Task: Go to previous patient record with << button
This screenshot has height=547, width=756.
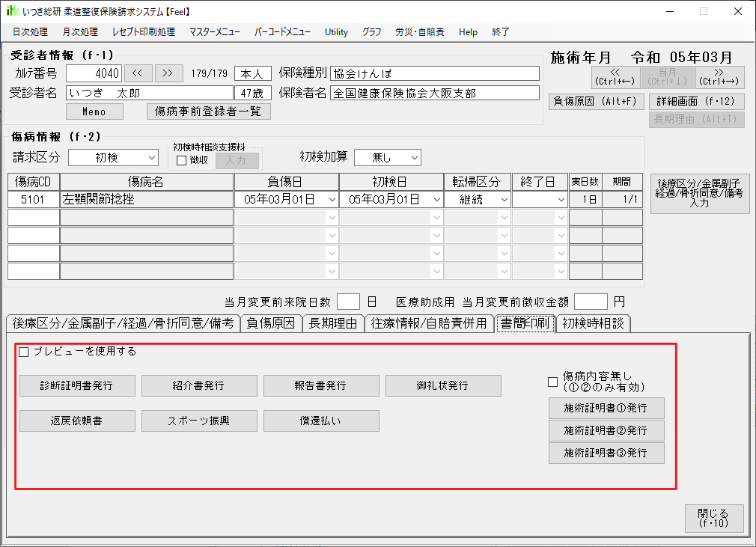Action: coord(138,73)
